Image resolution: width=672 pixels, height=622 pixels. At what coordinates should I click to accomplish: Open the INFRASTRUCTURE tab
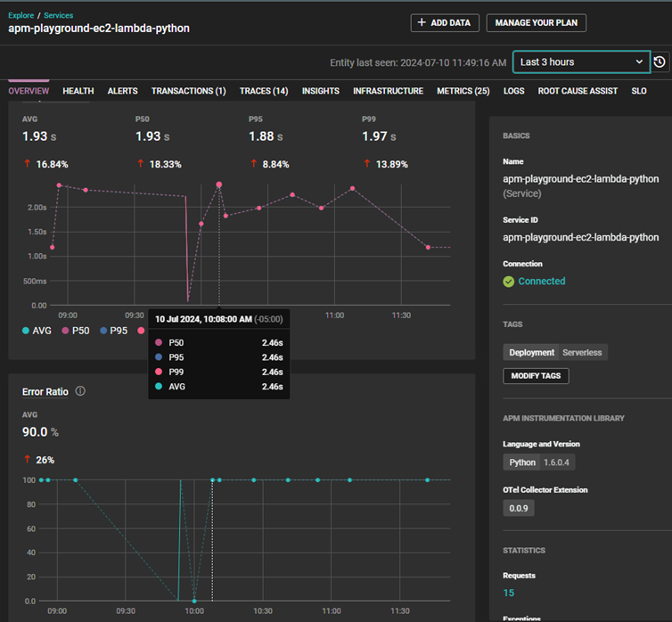pyautogui.click(x=389, y=91)
